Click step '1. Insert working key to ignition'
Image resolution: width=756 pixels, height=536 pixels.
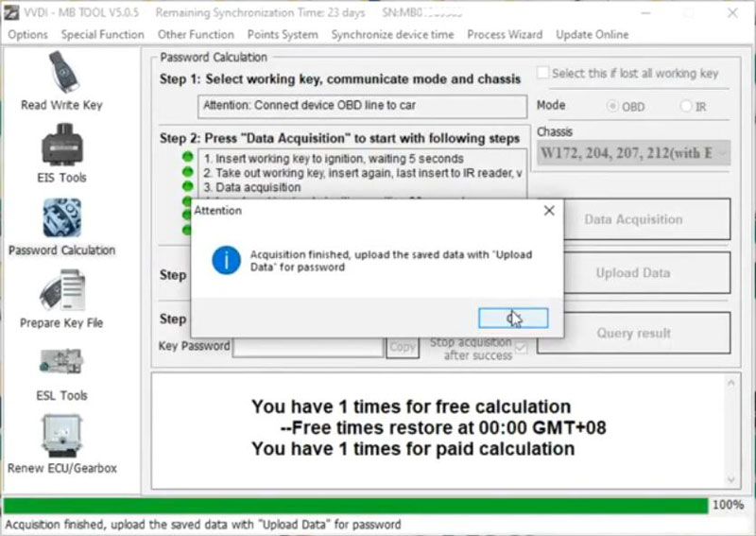click(334, 159)
